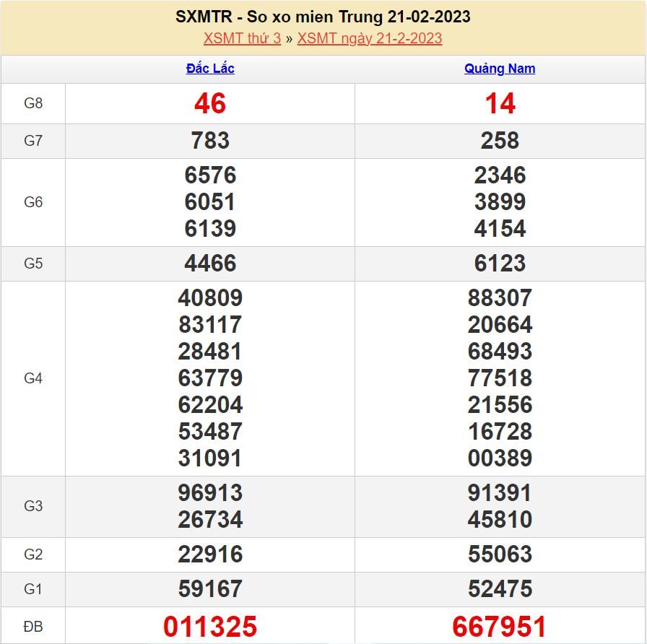The height and width of the screenshot is (644, 647).
Task: Click G2 number 22916
Action: [210, 554]
